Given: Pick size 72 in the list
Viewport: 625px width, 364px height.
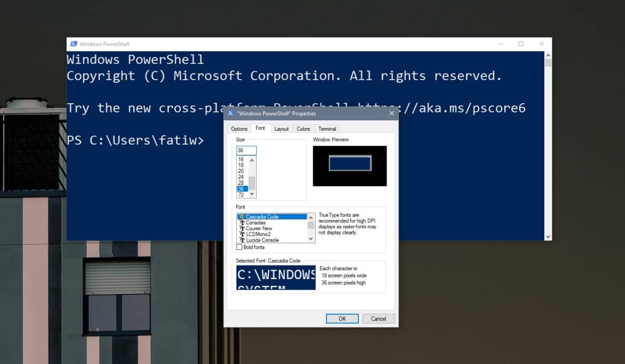Looking at the screenshot, I should (241, 195).
